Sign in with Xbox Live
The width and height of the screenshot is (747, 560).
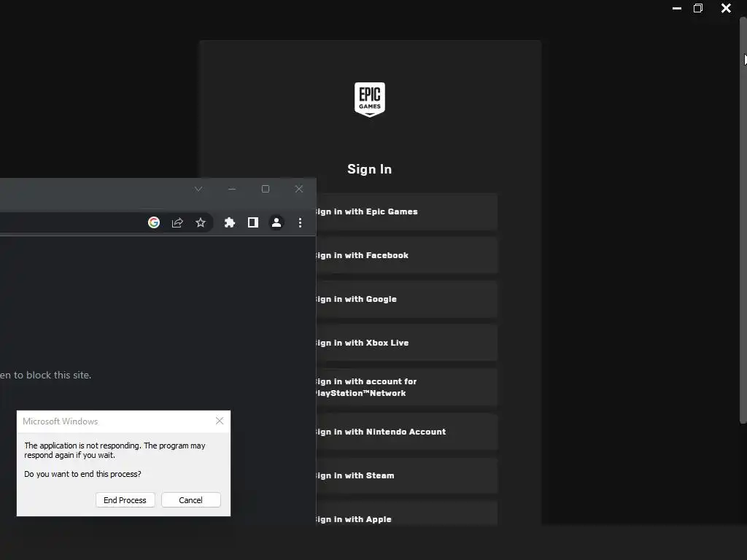click(x=407, y=343)
